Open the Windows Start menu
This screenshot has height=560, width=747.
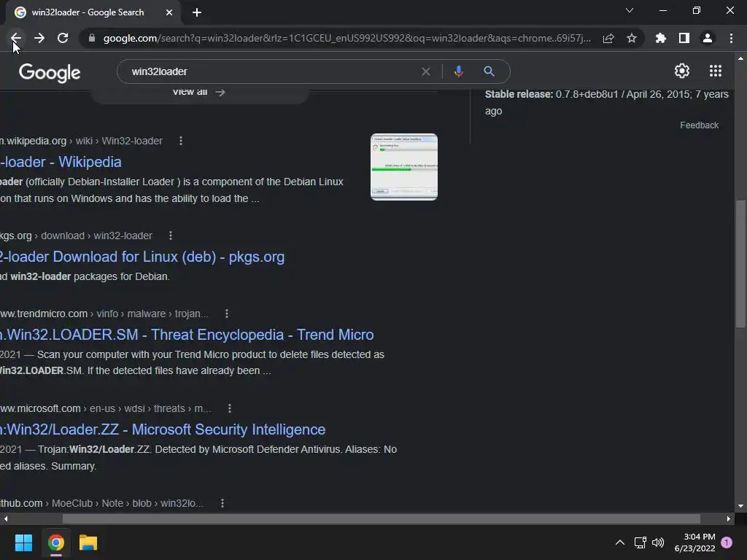click(23, 542)
